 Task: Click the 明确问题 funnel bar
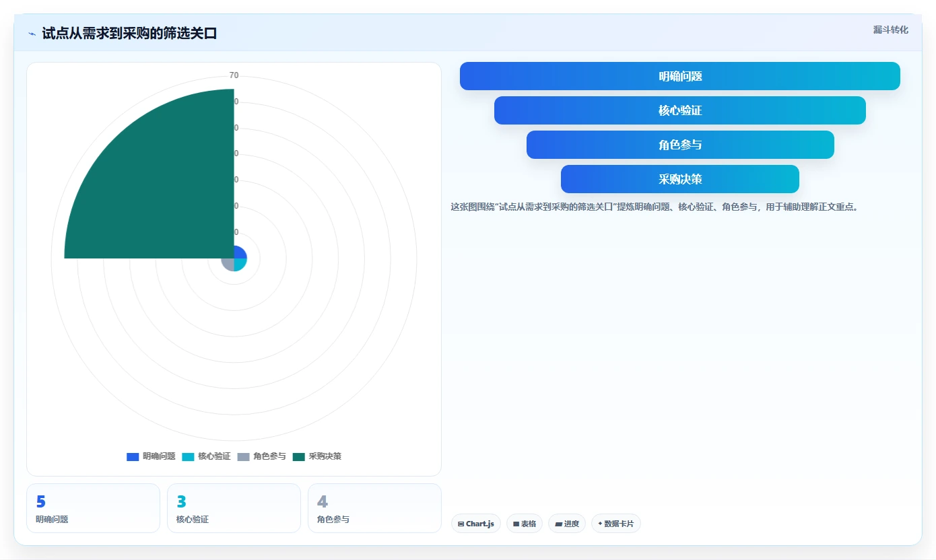click(680, 76)
